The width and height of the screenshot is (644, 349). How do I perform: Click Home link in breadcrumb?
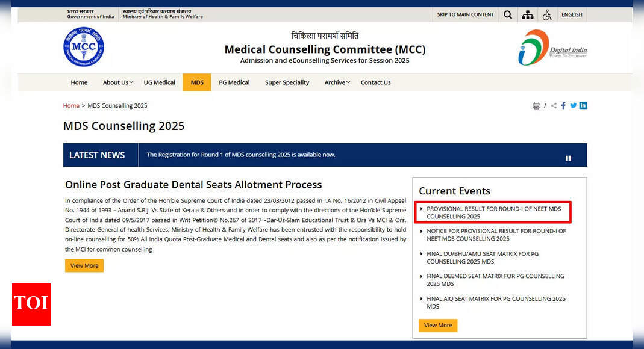71,106
